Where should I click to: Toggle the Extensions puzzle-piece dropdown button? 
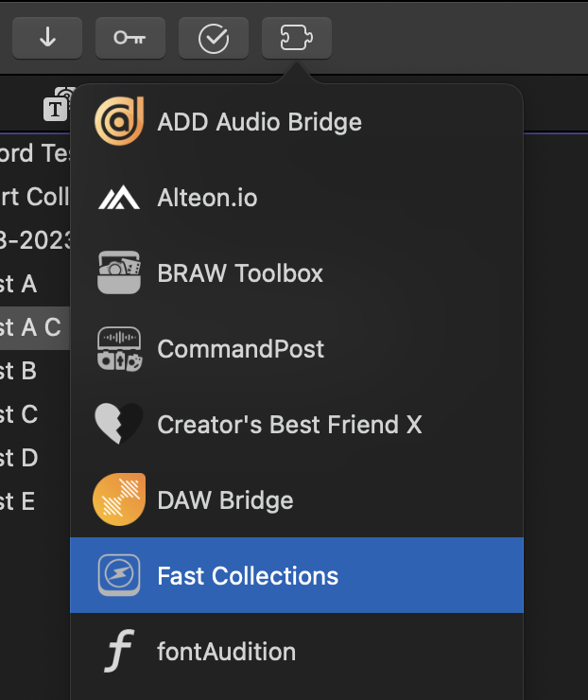tap(296, 38)
